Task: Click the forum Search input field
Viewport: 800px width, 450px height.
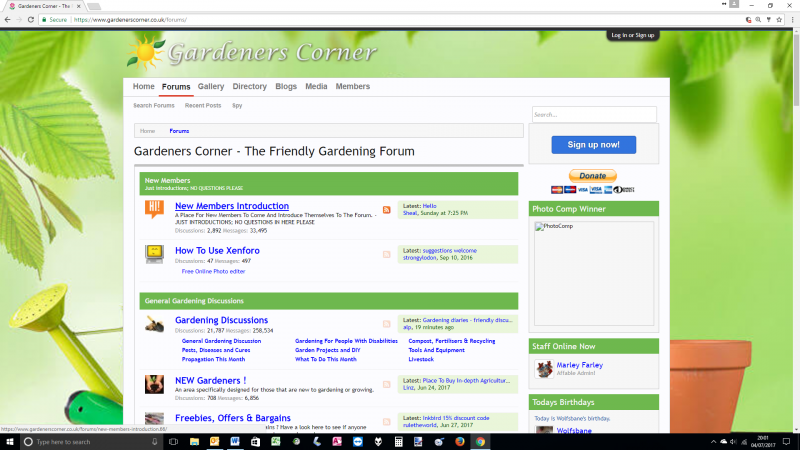Action: click(x=593, y=114)
